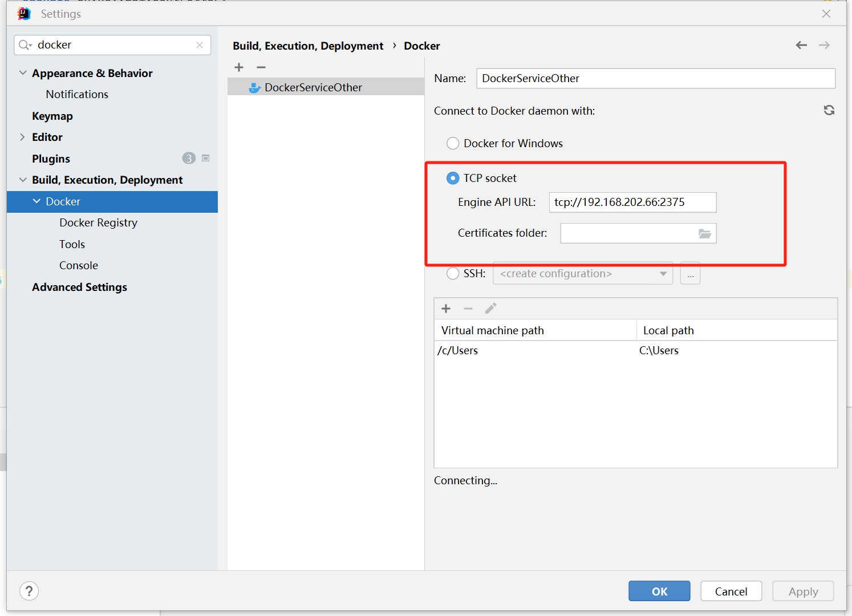Close the Settings dialog window

coord(826,14)
